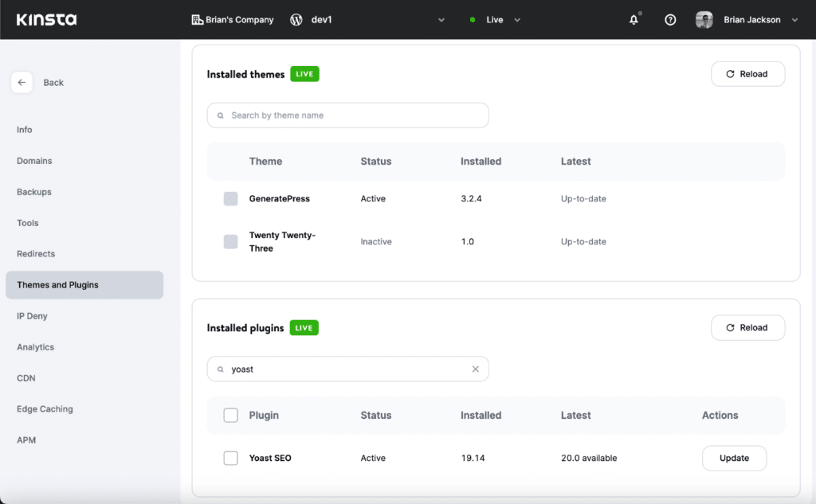Select Themes and Plugins in sidebar
816x504 pixels.
[84, 285]
